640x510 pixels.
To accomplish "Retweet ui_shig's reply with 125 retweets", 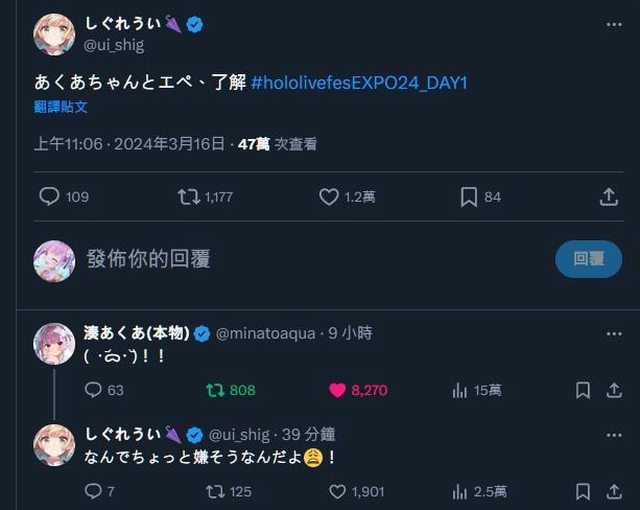I will pyautogui.click(x=213, y=491).
